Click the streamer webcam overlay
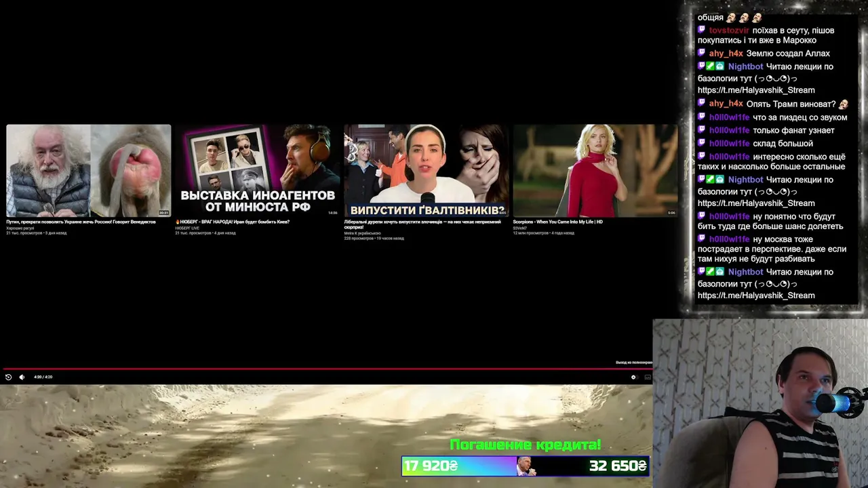 (x=760, y=403)
